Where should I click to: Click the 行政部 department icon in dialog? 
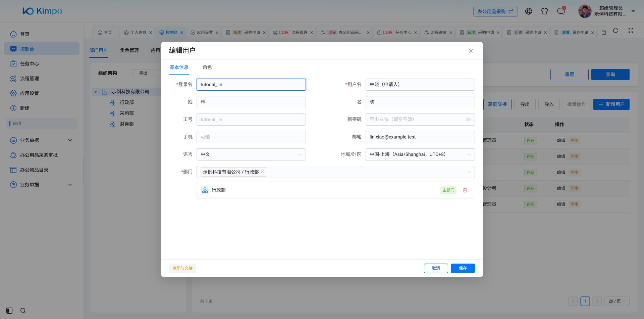click(x=205, y=190)
